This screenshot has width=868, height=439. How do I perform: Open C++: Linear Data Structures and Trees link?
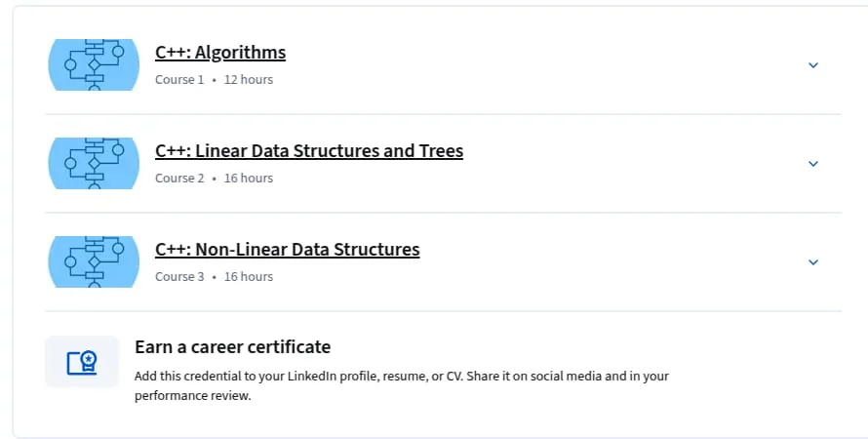coord(309,150)
